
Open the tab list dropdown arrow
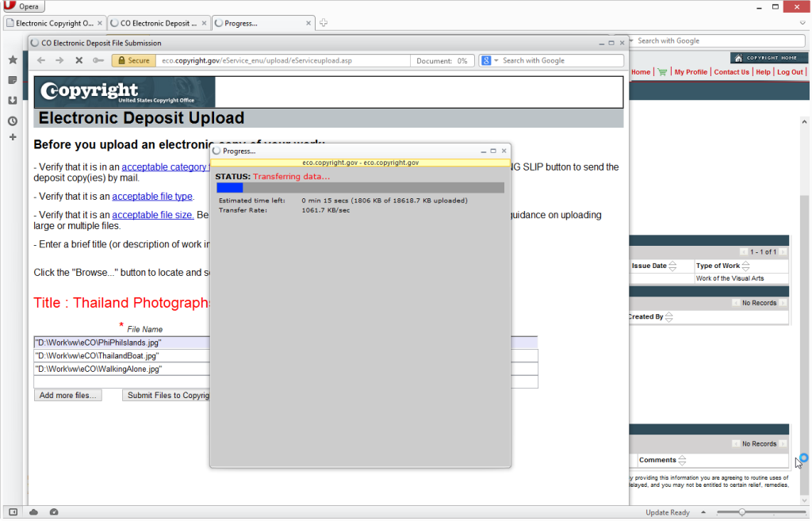[x=802, y=23]
